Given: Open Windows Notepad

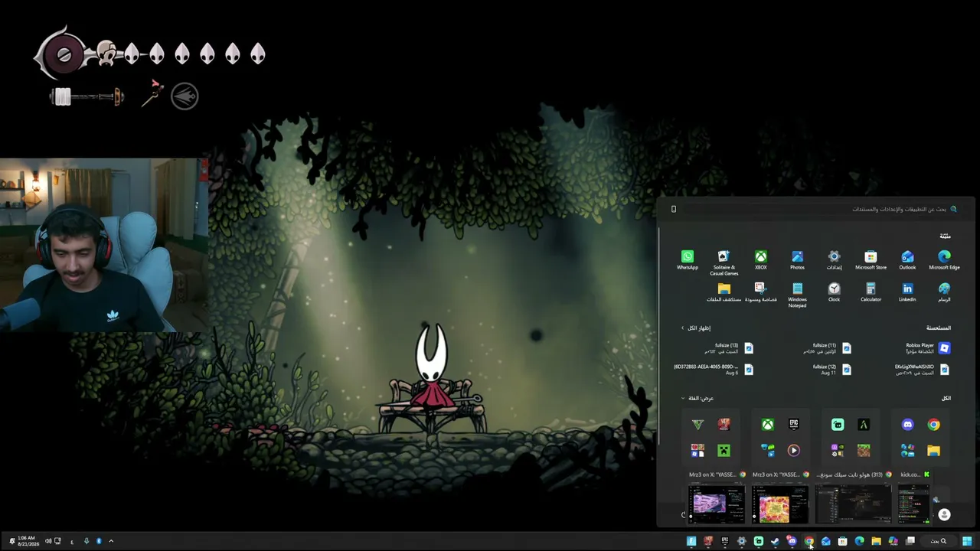Looking at the screenshot, I should click(x=797, y=295).
